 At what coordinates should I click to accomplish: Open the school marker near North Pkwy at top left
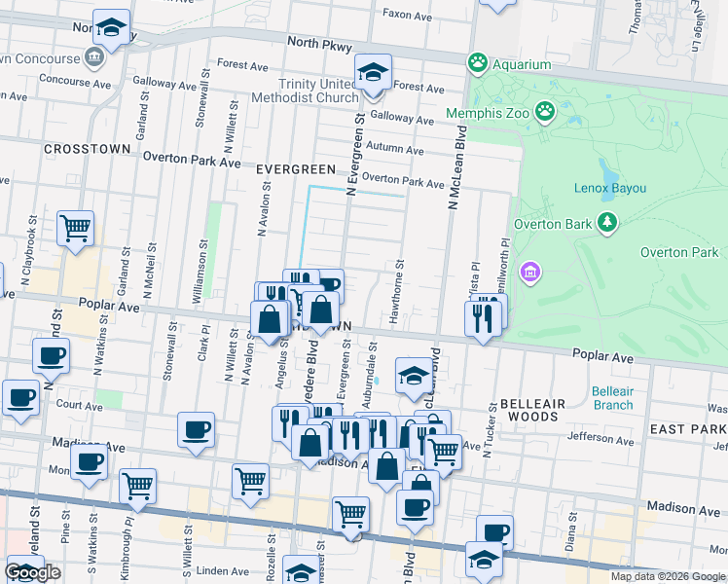pos(111,27)
